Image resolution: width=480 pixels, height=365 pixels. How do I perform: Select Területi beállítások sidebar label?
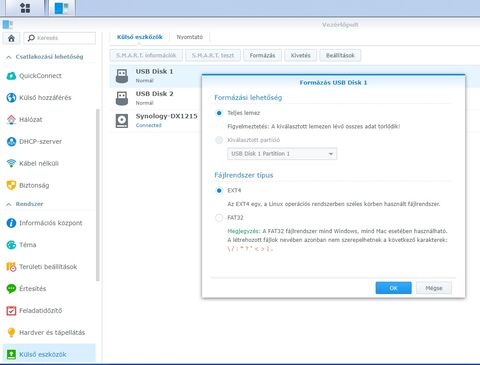[x=48, y=267]
